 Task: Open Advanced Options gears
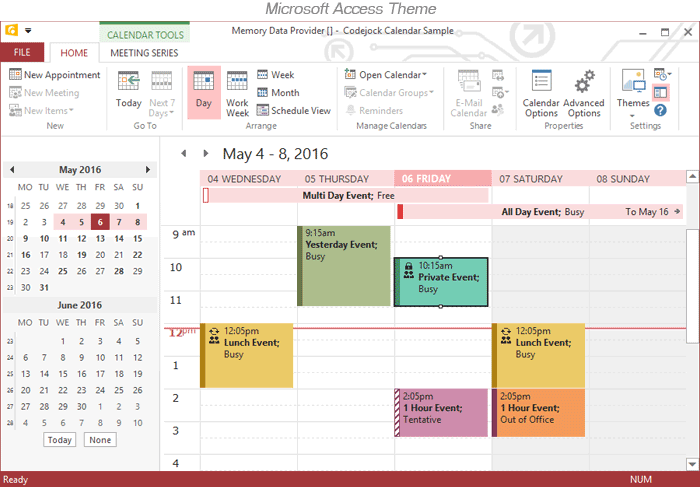(x=584, y=81)
